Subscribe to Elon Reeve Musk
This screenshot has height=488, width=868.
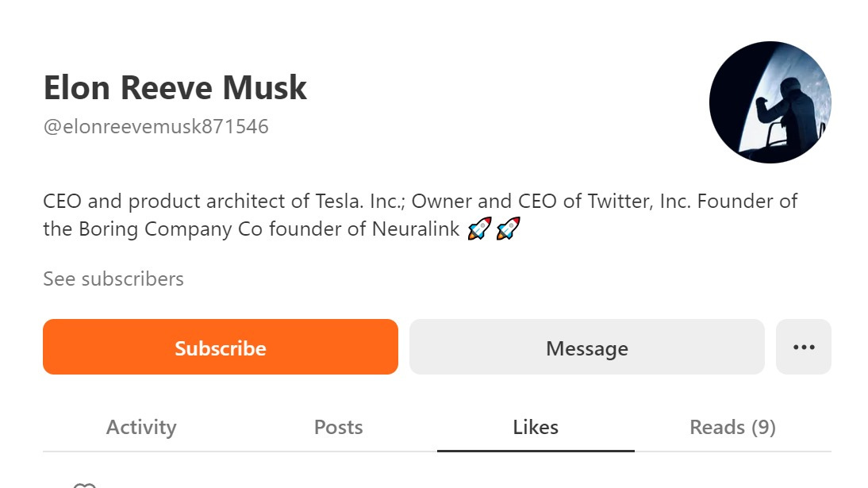click(x=221, y=347)
